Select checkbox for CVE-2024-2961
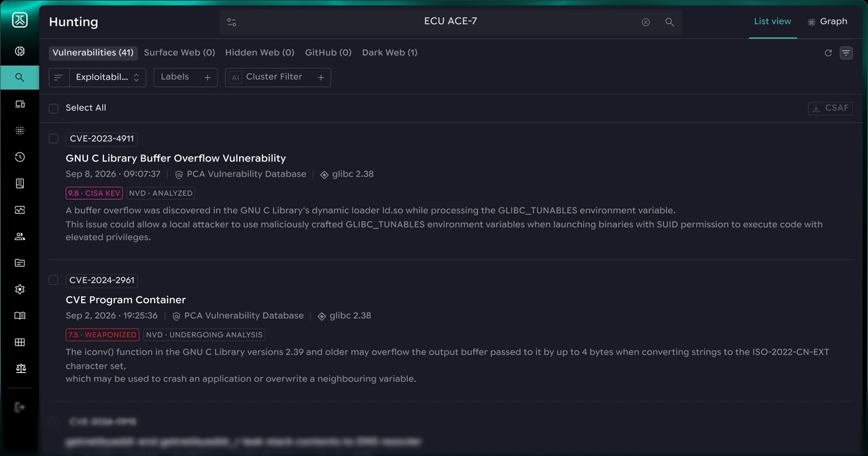Image resolution: width=868 pixels, height=456 pixels. coord(54,280)
